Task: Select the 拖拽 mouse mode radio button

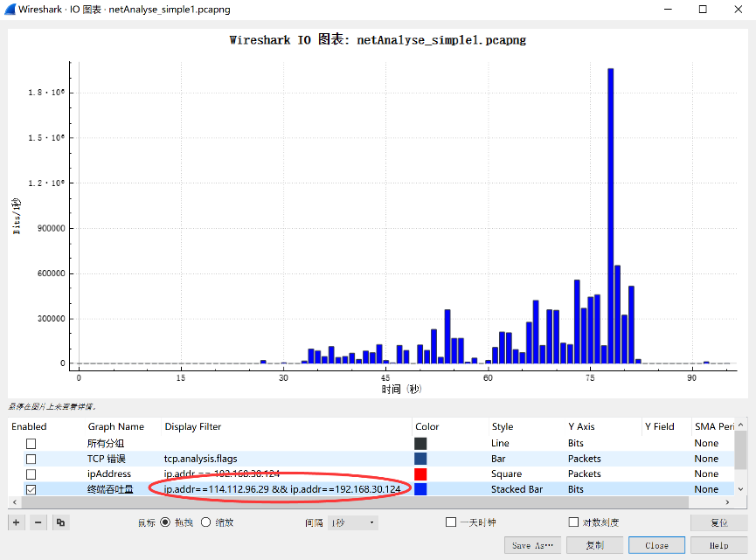Action: coord(165,522)
